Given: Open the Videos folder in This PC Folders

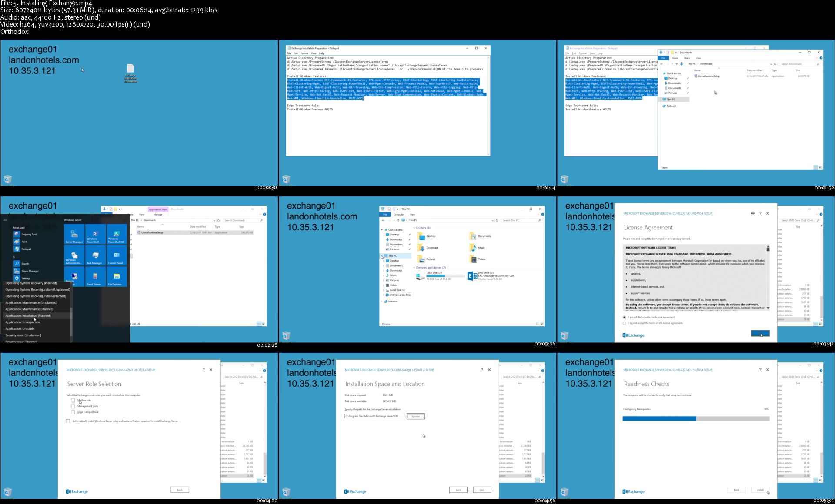Looking at the screenshot, I should (478, 259).
